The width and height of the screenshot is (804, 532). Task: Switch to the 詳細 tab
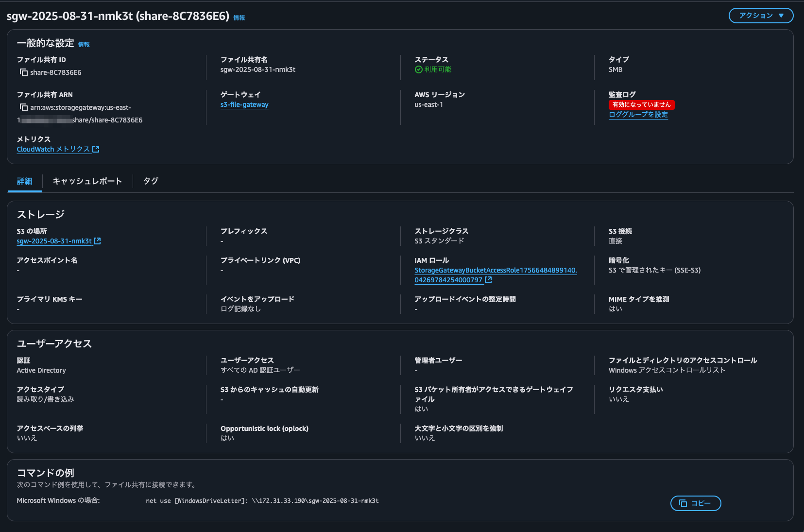25,181
